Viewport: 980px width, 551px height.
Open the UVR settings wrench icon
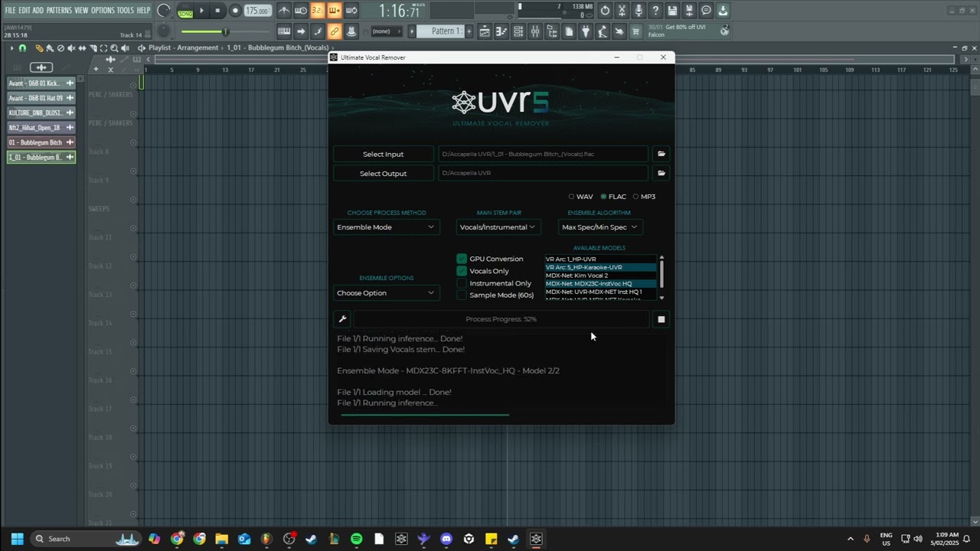(342, 319)
